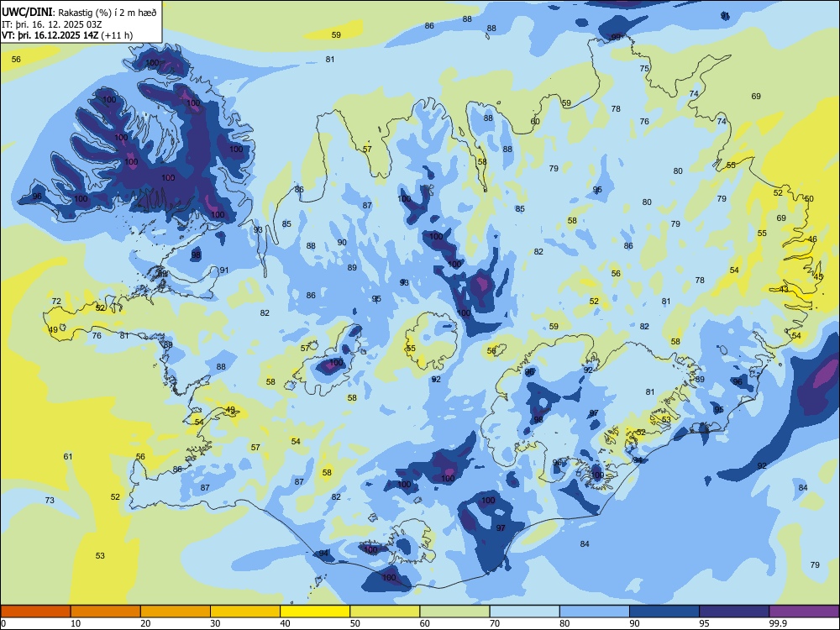The width and height of the screenshot is (840, 630).
Task: Click legend tick label '30'
Action: 215,623
